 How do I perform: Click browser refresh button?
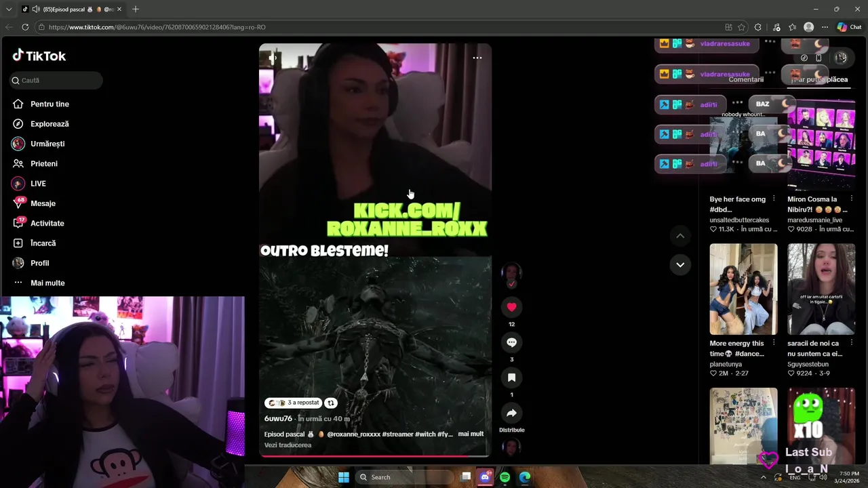pos(25,27)
